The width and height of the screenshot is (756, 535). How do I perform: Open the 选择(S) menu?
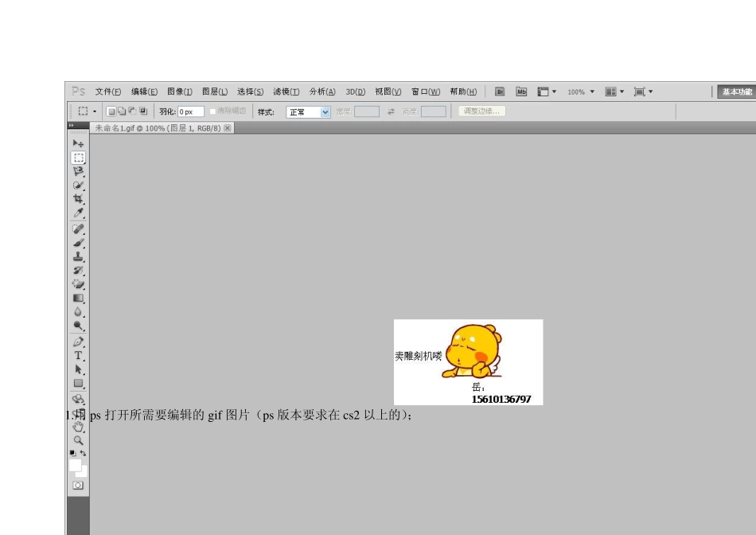[x=250, y=92]
